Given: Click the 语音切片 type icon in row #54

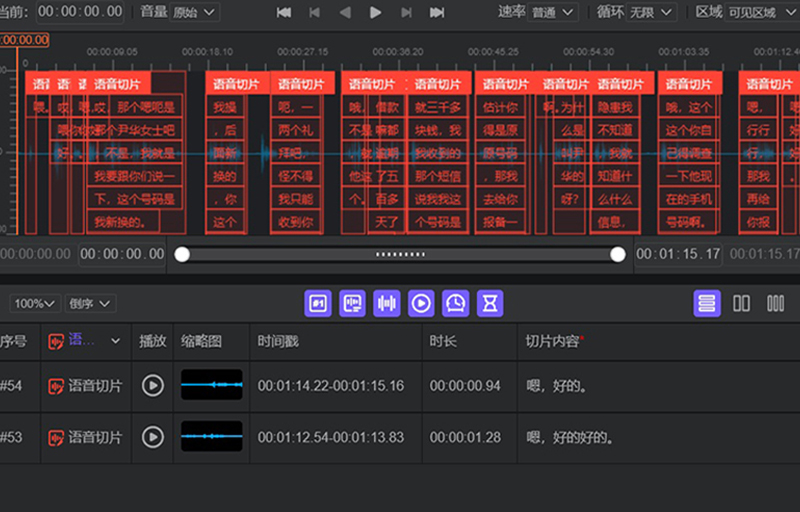Looking at the screenshot, I should point(56,386).
